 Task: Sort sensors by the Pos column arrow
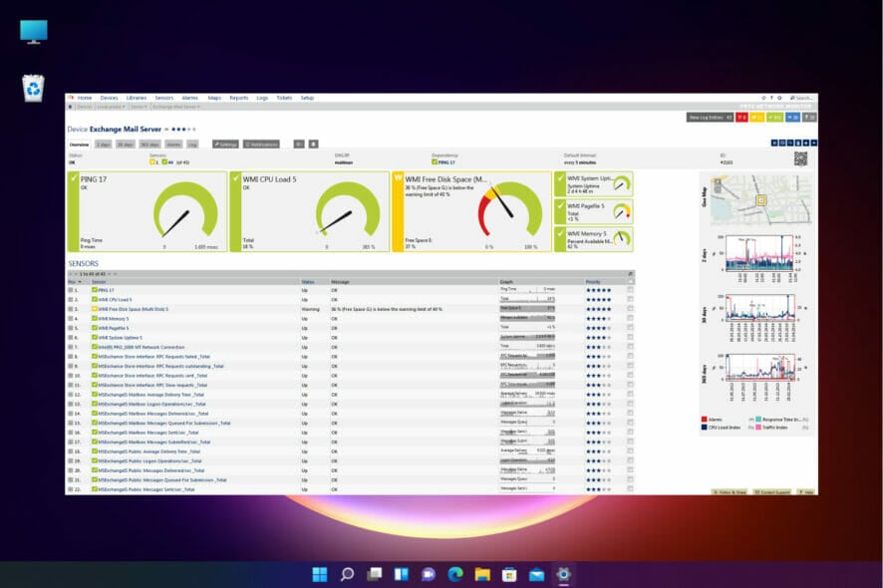[x=80, y=282]
